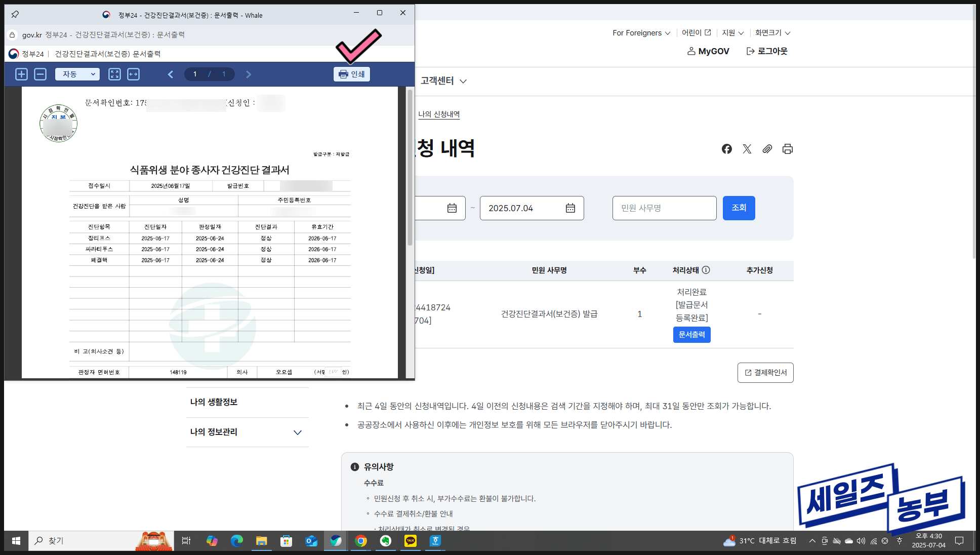Click the zoom out minus icon

[40, 74]
